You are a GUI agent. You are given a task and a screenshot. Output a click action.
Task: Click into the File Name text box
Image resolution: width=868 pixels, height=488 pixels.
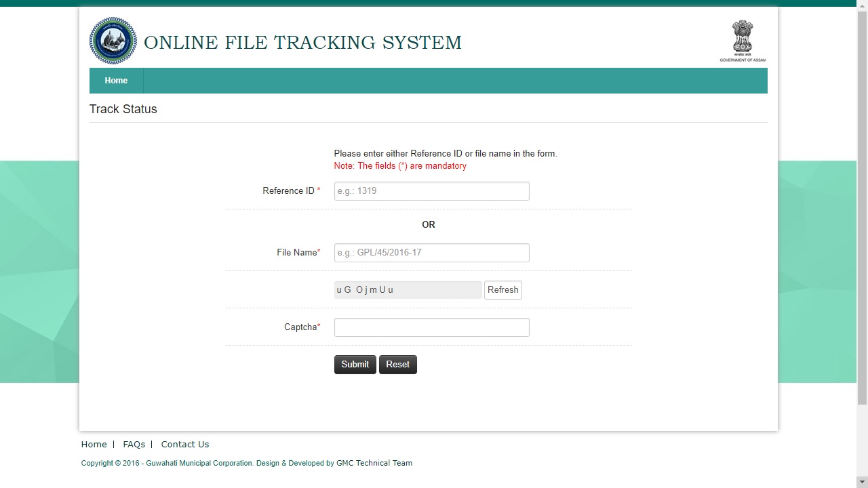point(431,253)
